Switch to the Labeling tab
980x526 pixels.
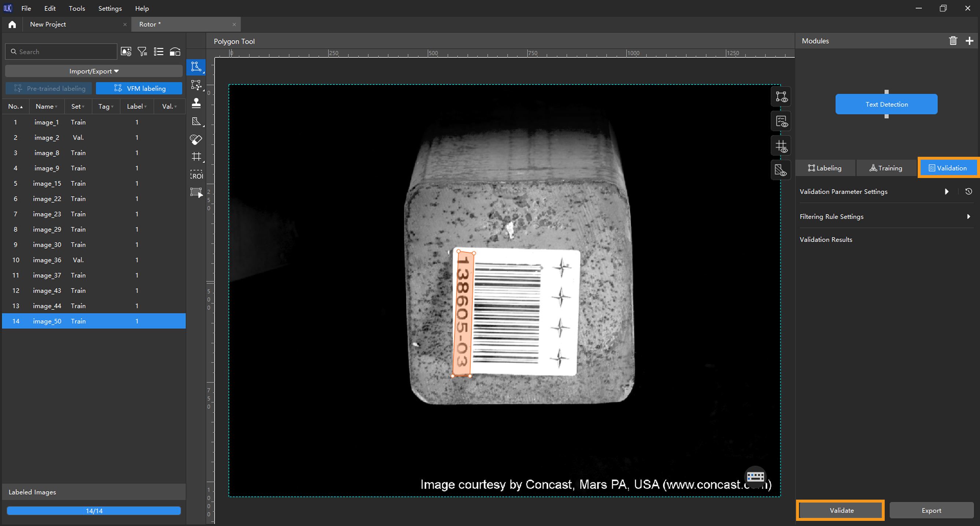(825, 168)
